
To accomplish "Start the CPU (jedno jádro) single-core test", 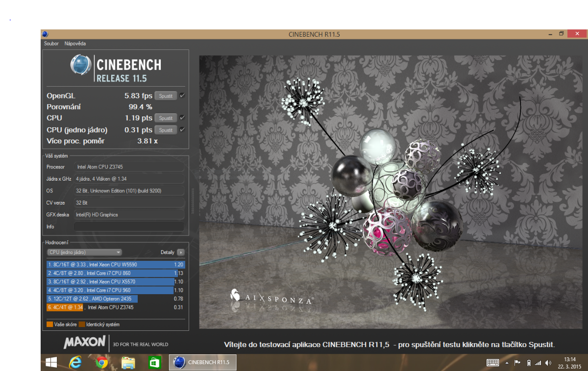I will click(x=166, y=130).
